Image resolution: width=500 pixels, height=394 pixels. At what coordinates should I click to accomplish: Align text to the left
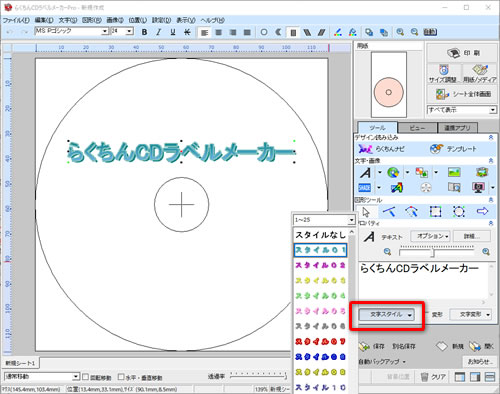point(204,32)
